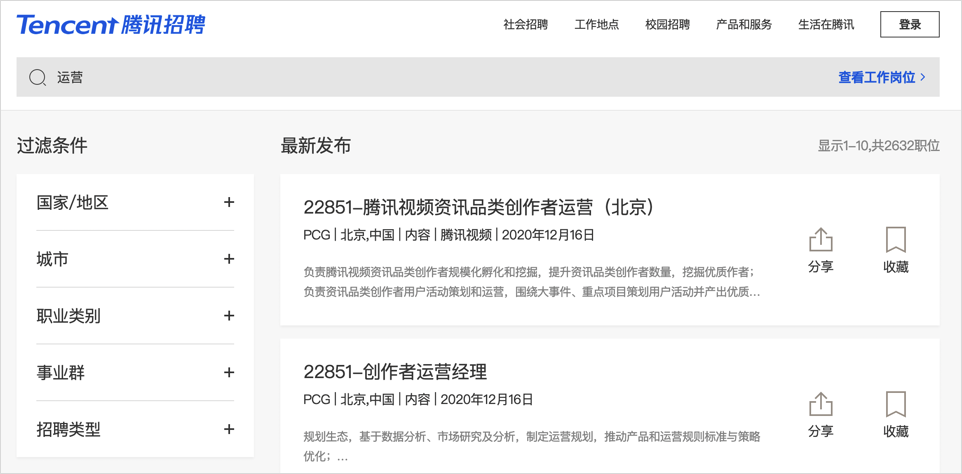The width and height of the screenshot is (962, 474).
Task: Open the 产品和服务 menu item
Action: pos(744,25)
